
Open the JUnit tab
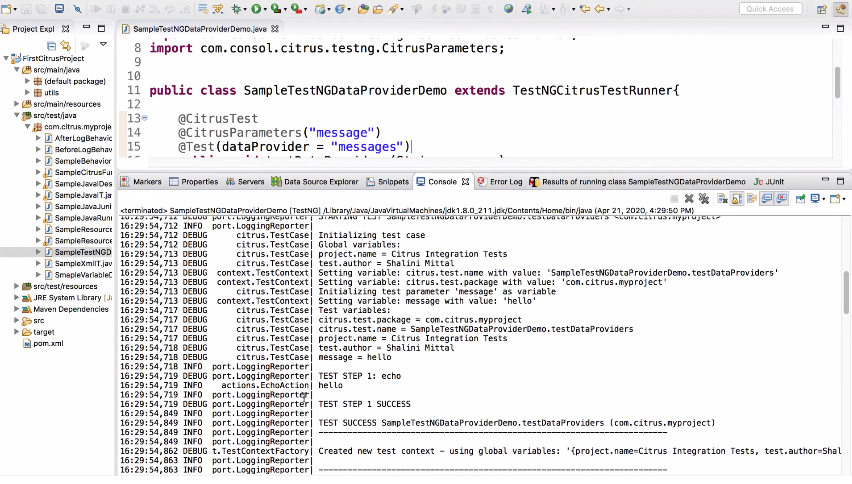[x=769, y=182]
